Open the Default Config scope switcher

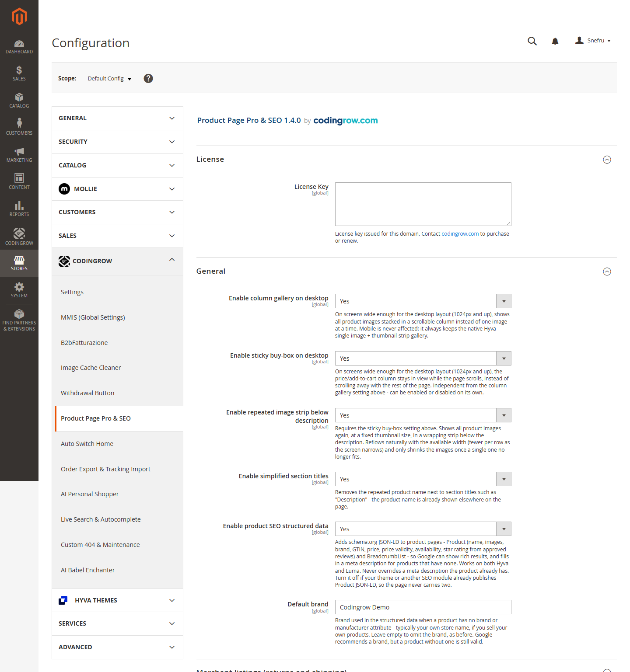pyautogui.click(x=109, y=79)
